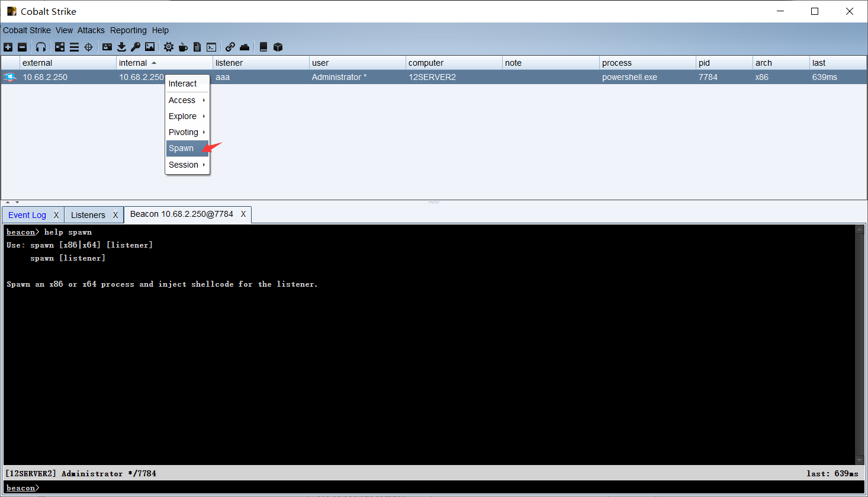
Task: Click the document icon for Office macro
Action: point(197,47)
